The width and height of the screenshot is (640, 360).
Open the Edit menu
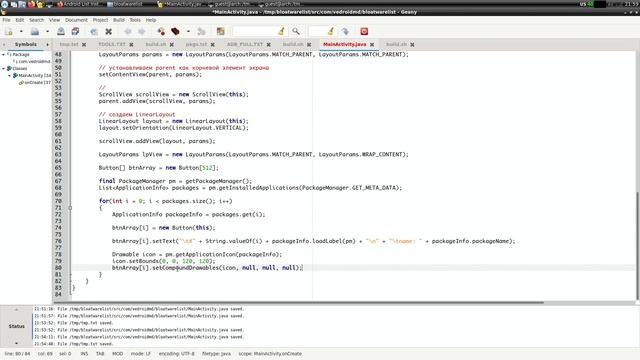(20, 20)
